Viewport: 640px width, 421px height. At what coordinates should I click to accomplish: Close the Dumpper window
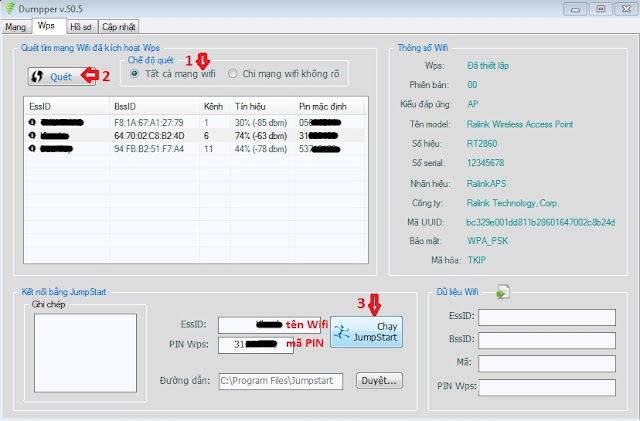point(626,9)
